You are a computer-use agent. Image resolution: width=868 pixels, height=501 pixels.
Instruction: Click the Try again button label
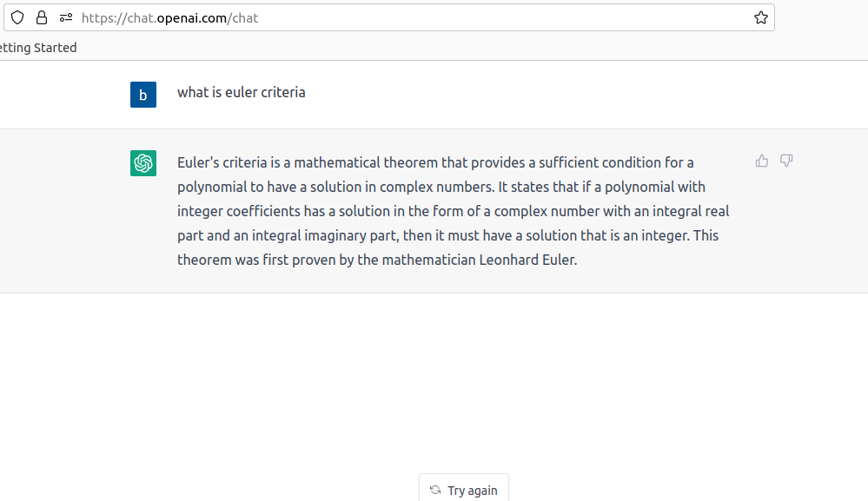coord(472,491)
